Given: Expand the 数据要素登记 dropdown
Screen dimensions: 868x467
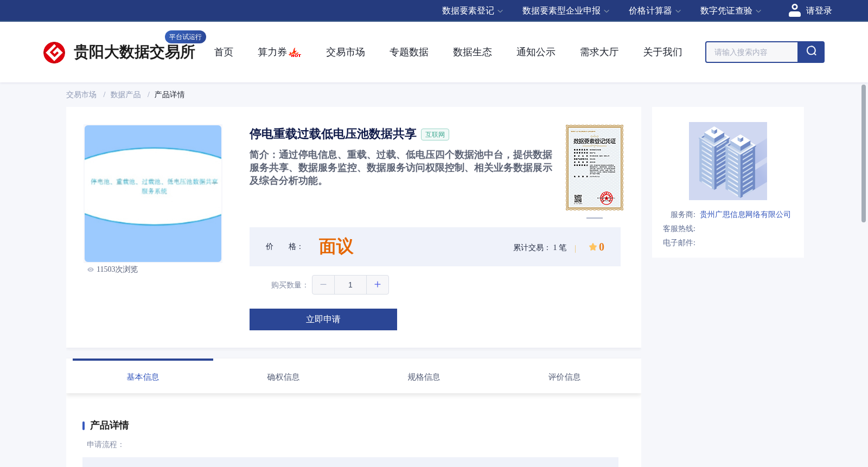Looking at the screenshot, I should (472, 11).
